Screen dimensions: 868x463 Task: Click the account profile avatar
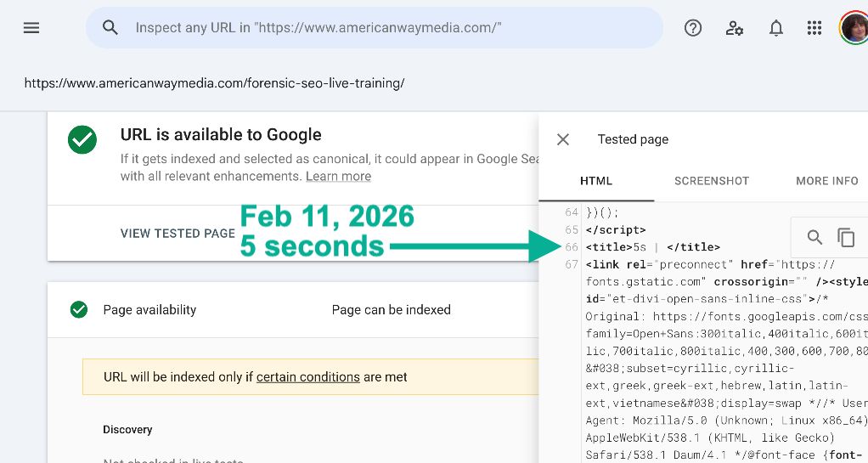854,28
